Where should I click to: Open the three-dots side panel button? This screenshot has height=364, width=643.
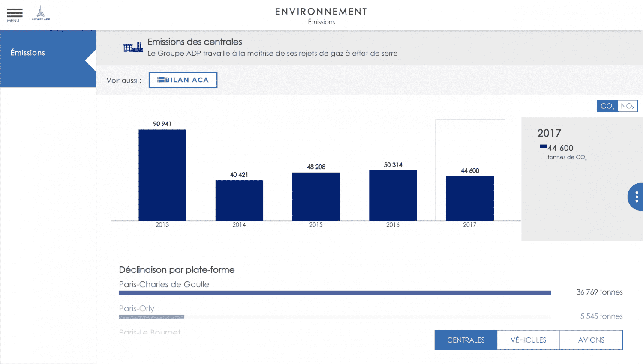(x=636, y=197)
